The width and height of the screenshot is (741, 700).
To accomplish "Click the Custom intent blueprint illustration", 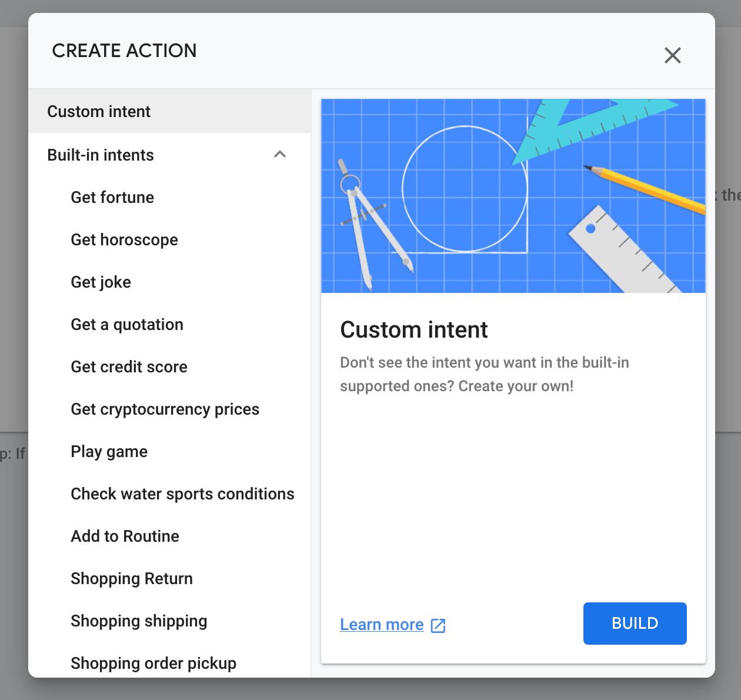I will [x=513, y=196].
